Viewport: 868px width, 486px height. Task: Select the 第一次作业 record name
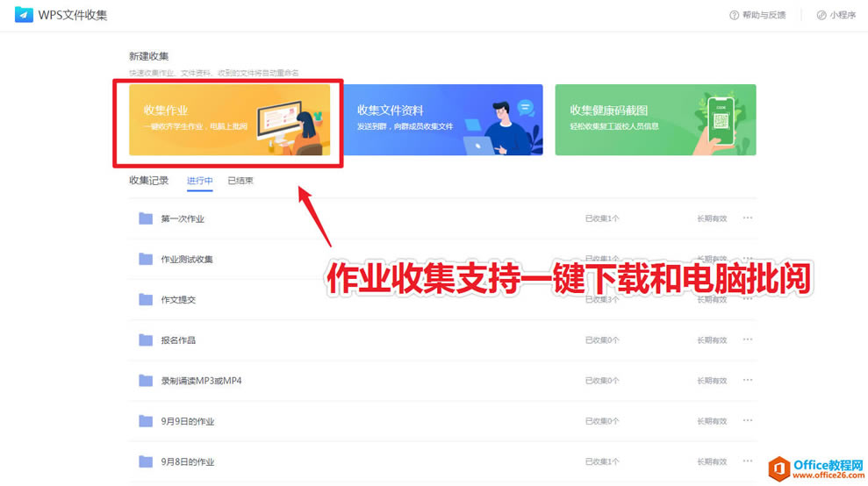183,218
